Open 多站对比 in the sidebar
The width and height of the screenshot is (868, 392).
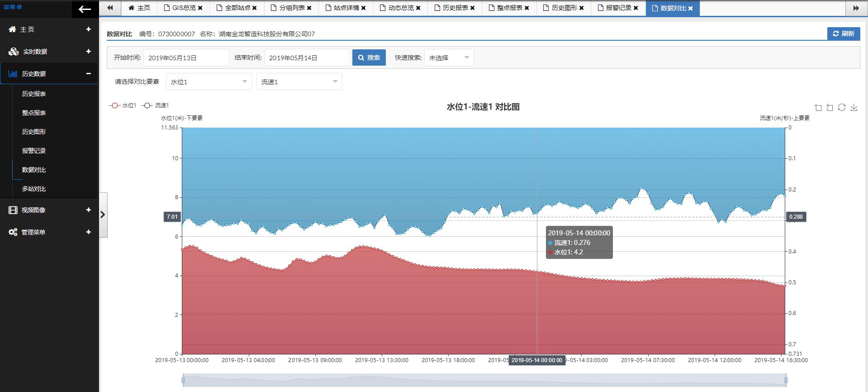coord(34,189)
